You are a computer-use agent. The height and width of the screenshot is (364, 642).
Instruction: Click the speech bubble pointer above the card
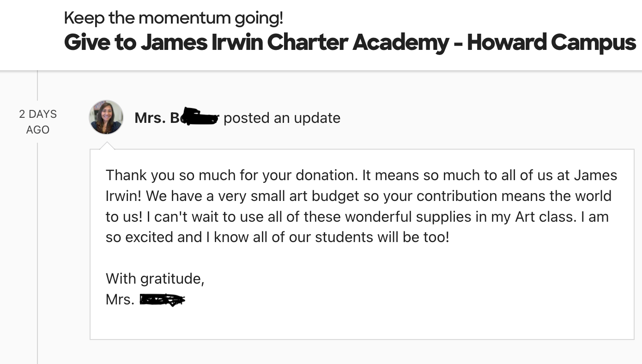pyautogui.click(x=107, y=146)
